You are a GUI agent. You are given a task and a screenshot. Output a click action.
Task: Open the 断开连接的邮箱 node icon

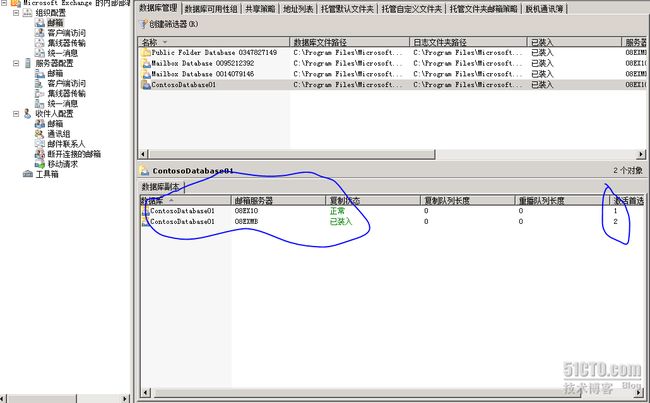[x=39, y=154]
